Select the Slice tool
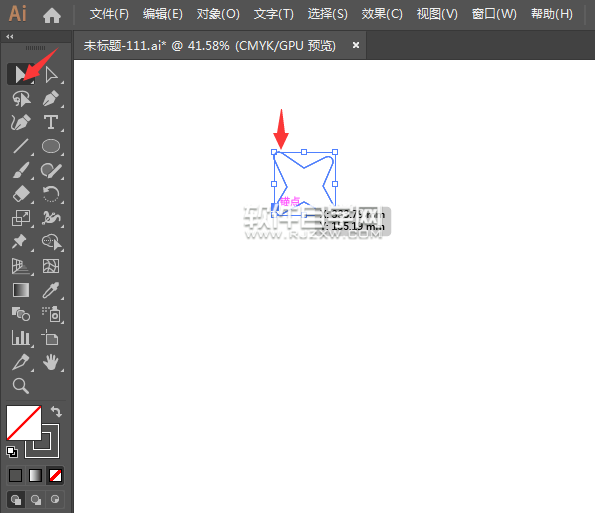This screenshot has height=513, width=595. pyautogui.click(x=21, y=362)
